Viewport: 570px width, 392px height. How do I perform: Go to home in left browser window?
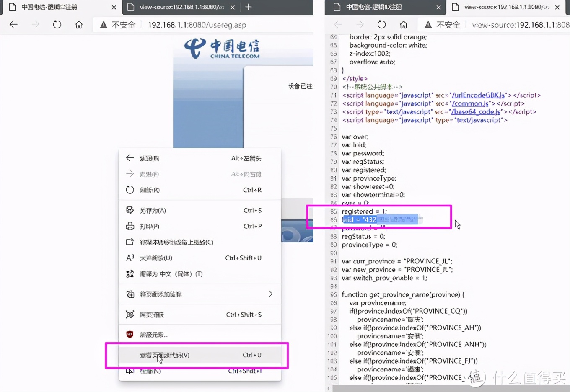pyautogui.click(x=79, y=25)
